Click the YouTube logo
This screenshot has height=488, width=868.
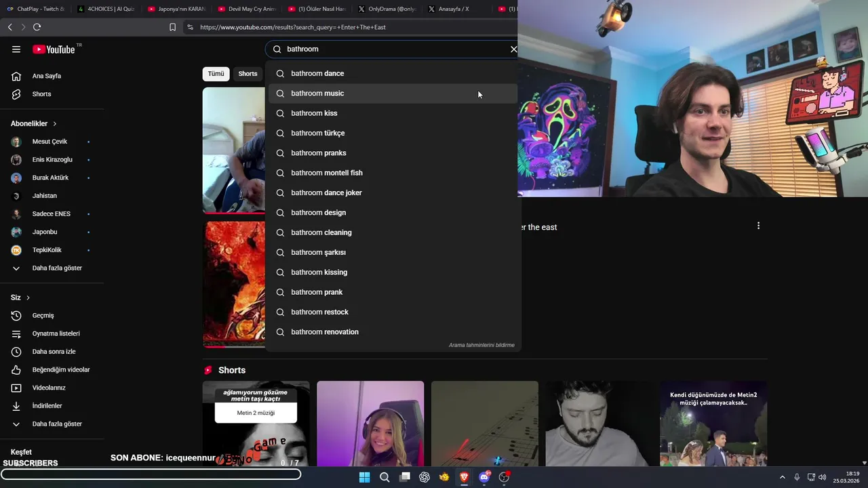click(x=54, y=49)
